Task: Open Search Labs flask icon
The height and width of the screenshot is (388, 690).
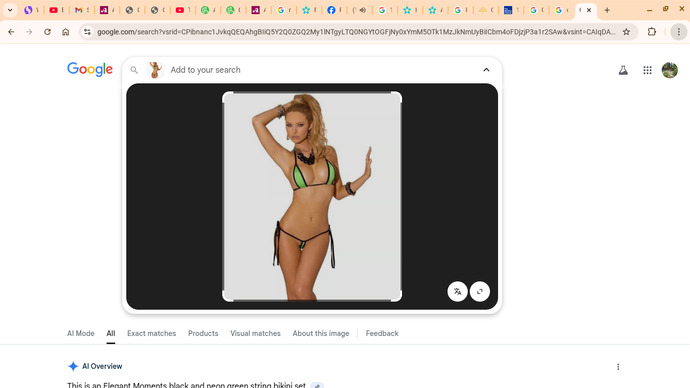Action: (623, 70)
